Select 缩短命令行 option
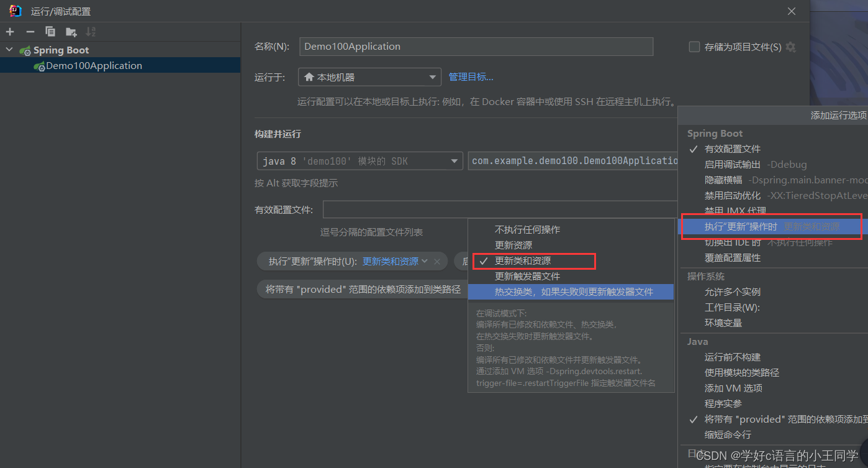The width and height of the screenshot is (868, 468). tap(774, 435)
